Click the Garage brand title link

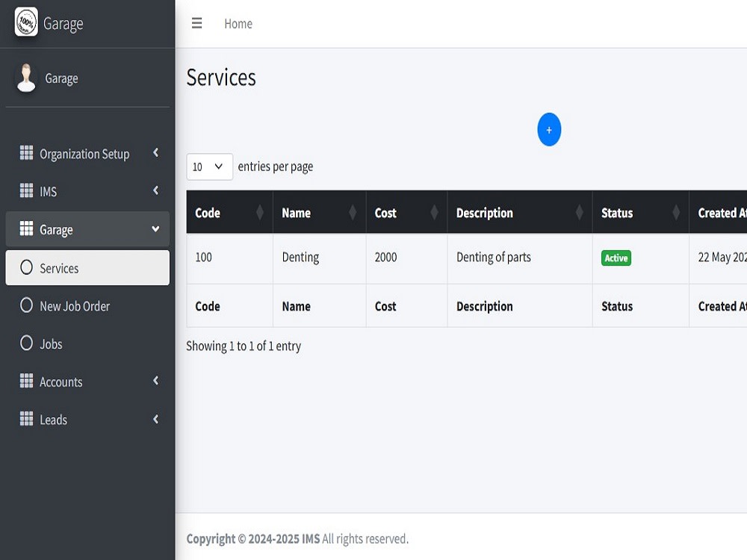(63, 23)
